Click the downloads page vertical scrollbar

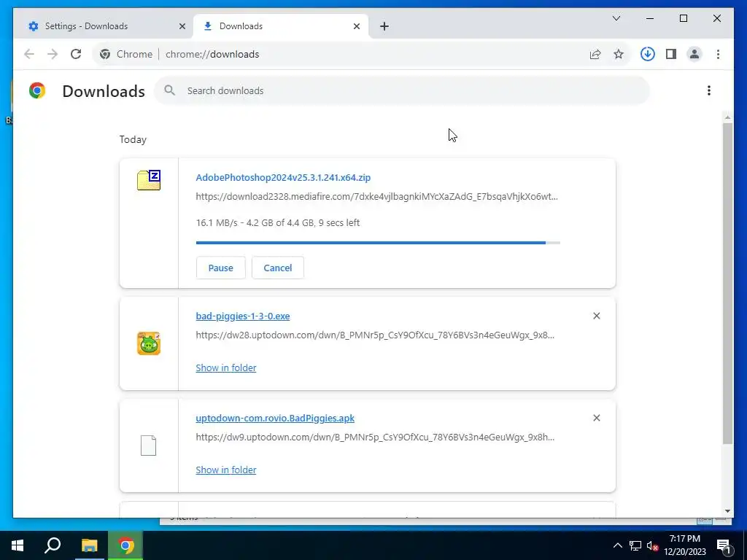(x=727, y=284)
